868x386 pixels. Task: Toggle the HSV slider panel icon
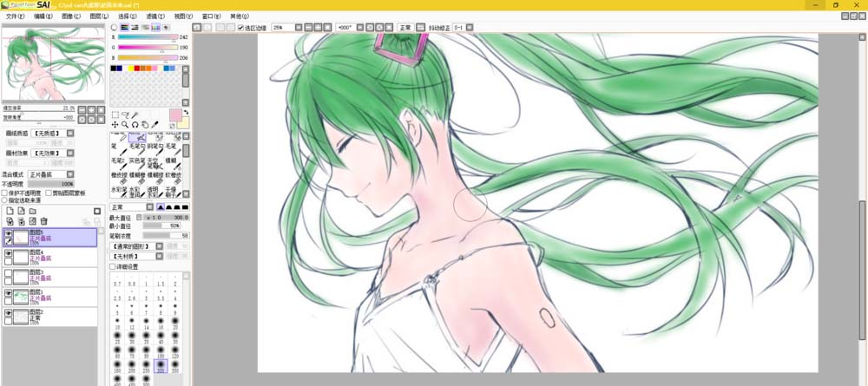pyautogui.click(x=135, y=27)
